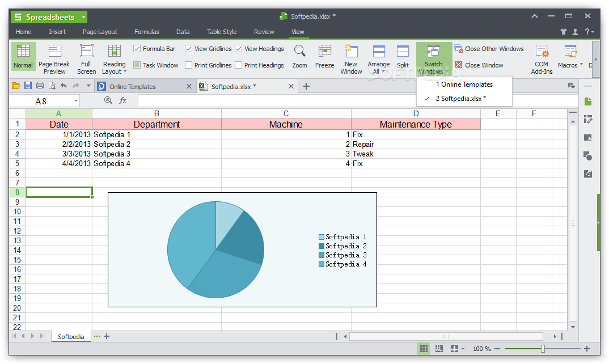Image resolution: width=609 pixels, height=364 pixels.
Task: Select normal view icon in status bar
Action: pos(424,349)
